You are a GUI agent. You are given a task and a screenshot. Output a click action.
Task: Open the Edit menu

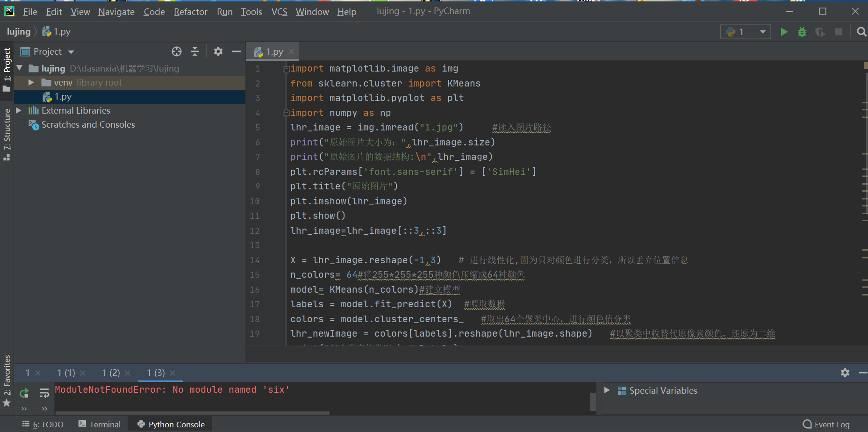click(54, 12)
